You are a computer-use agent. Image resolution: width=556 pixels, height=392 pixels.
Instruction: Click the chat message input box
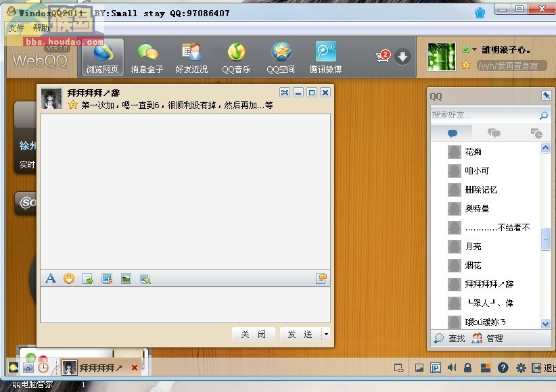pyautogui.click(x=185, y=304)
